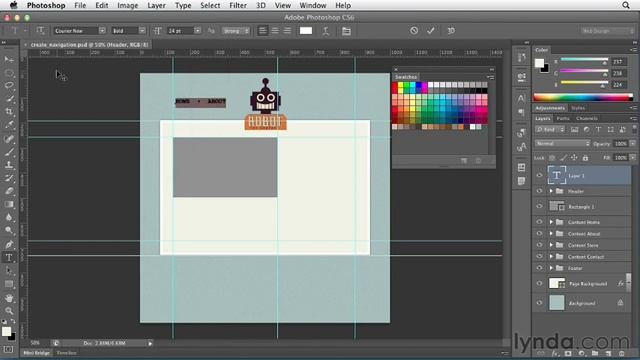The image size is (640, 360).
Task: Select the Brush tool
Action: coord(9,152)
